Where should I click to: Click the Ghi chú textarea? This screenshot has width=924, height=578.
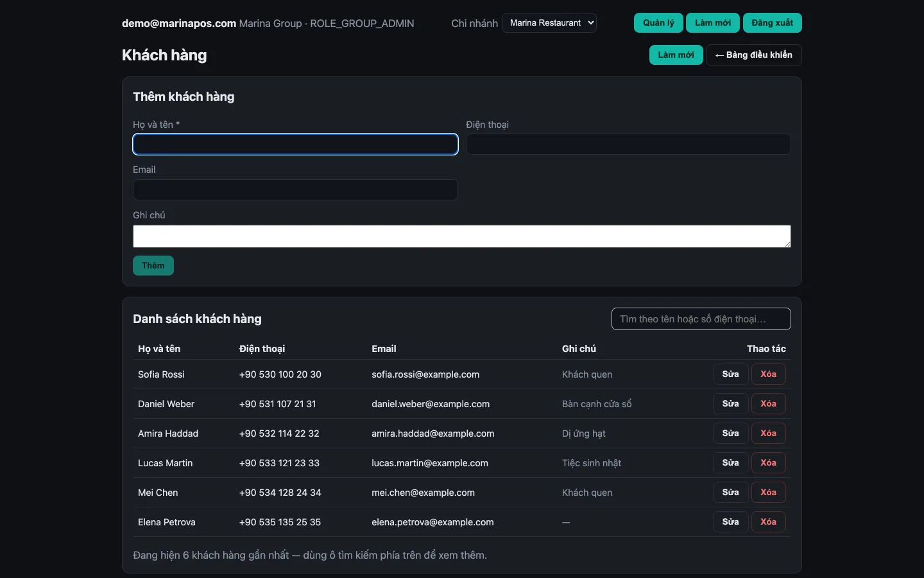[x=462, y=236]
